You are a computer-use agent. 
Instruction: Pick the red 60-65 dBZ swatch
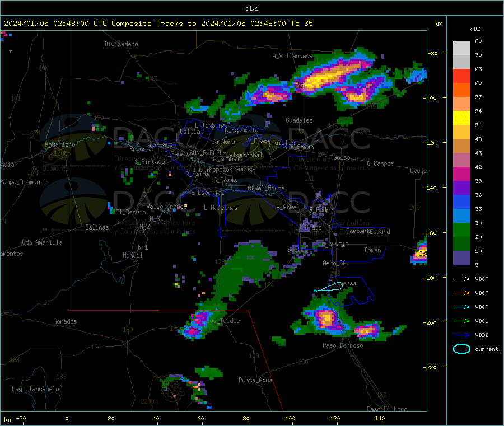tap(461, 76)
